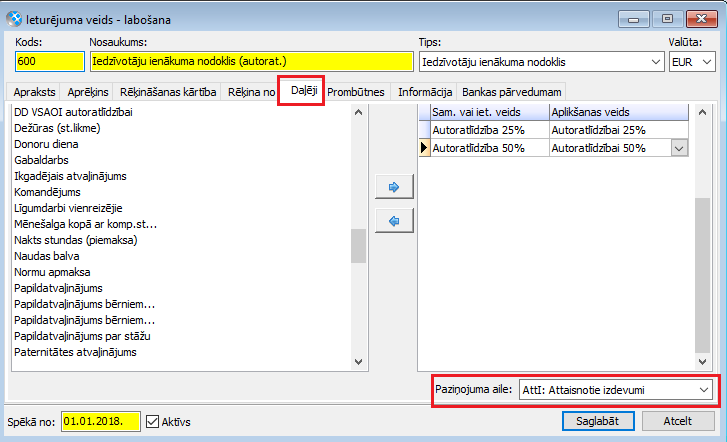Click the Autoratlīdzība 25% cell
The width and height of the screenshot is (727, 442).
click(490, 130)
